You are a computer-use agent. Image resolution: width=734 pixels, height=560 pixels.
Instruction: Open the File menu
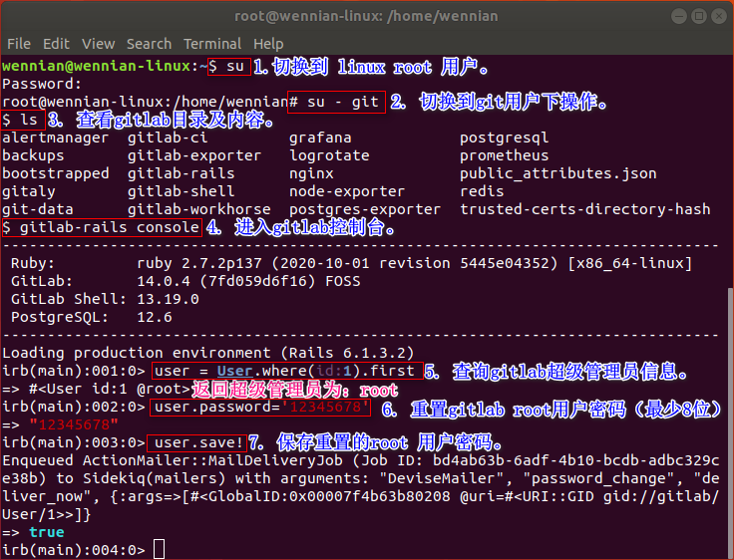pyautogui.click(x=19, y=44)
